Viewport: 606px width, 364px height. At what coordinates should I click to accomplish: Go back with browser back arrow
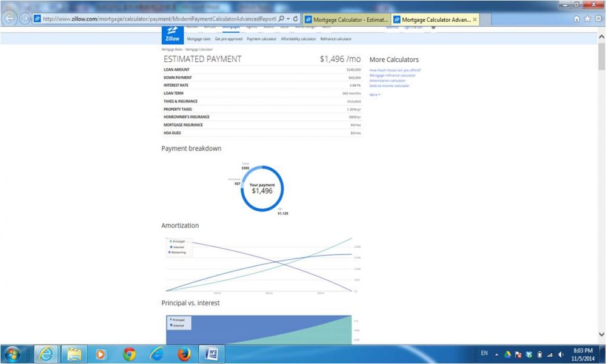[10, 18]
